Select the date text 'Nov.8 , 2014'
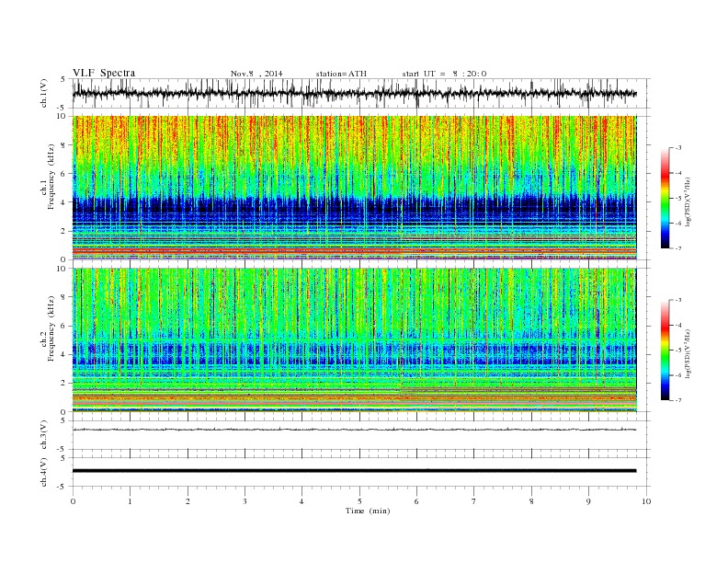 pyautogui.click(x=256, y=74)
